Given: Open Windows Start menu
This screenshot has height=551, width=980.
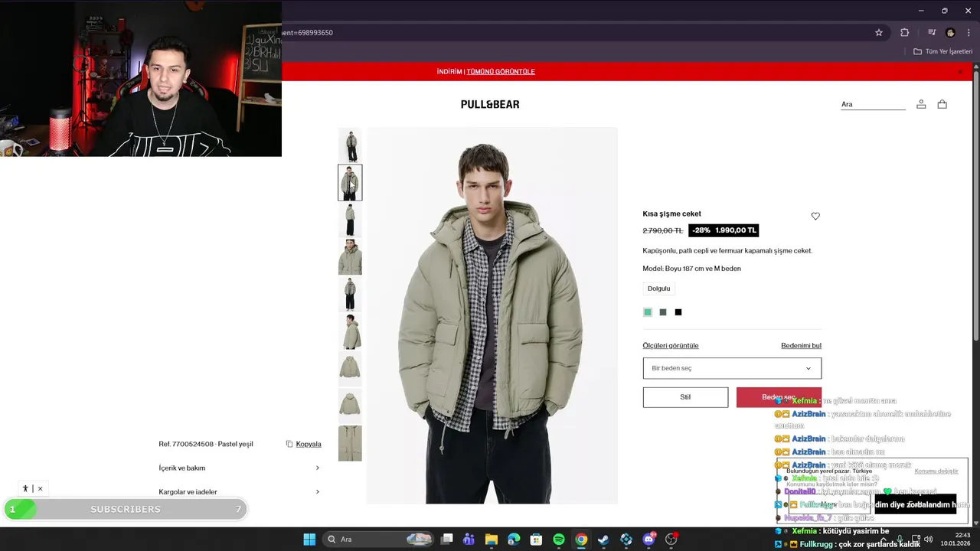Looking at the screenshot, I should [309, 540].
